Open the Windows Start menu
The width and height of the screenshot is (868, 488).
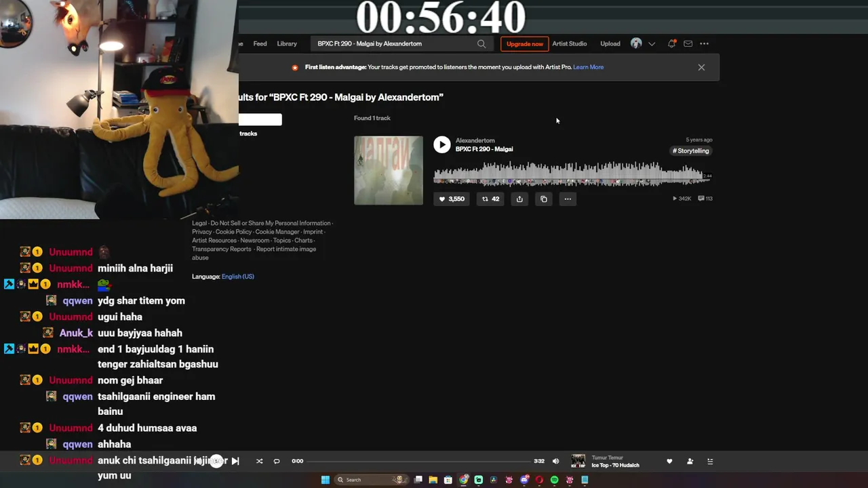pos(325,480)
